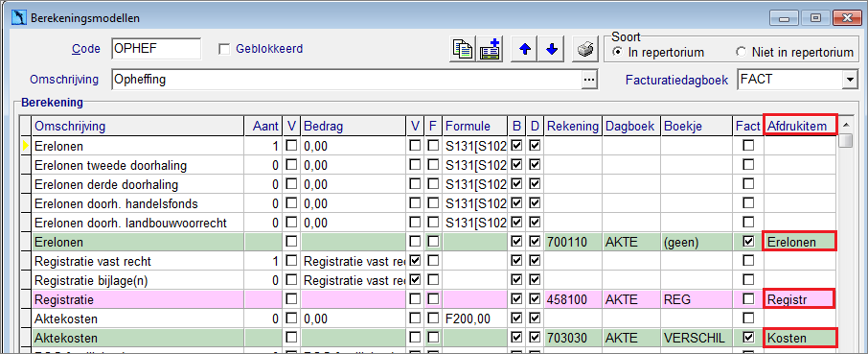The height and width of the screenshot is (354, 868).
Task: Move row down with blue down arrow
Action: (551, 49)
